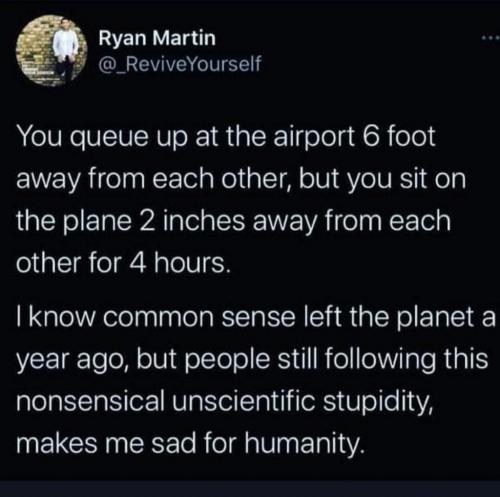This screenshot has width=500, height=497.
Task: Click the word "airport" in the tweet
Action: tap(314, 139)
